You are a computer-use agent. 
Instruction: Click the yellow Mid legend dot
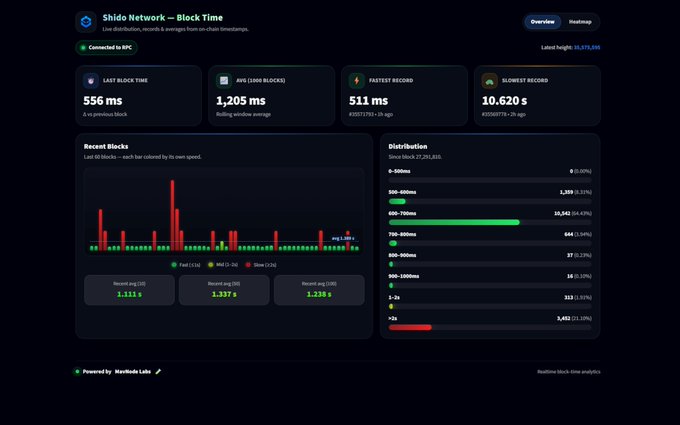pyautogui.click(x=210, y=265)
